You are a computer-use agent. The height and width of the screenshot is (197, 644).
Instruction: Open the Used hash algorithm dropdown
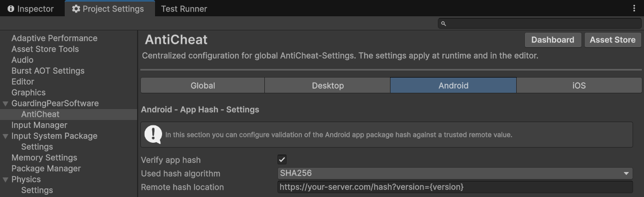coord(455,173)
